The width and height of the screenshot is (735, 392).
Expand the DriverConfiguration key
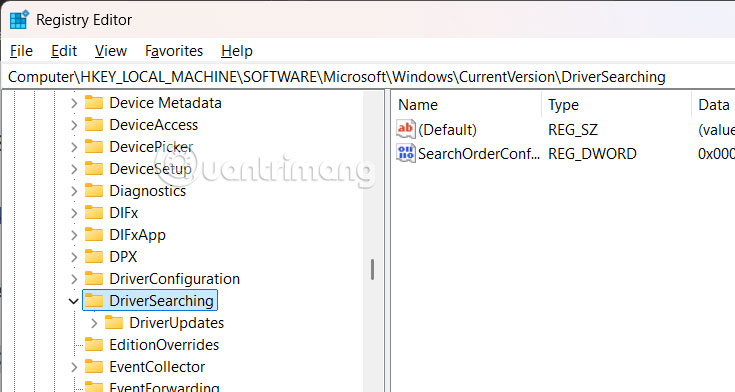pyautogui.click(x=74, y=279)
